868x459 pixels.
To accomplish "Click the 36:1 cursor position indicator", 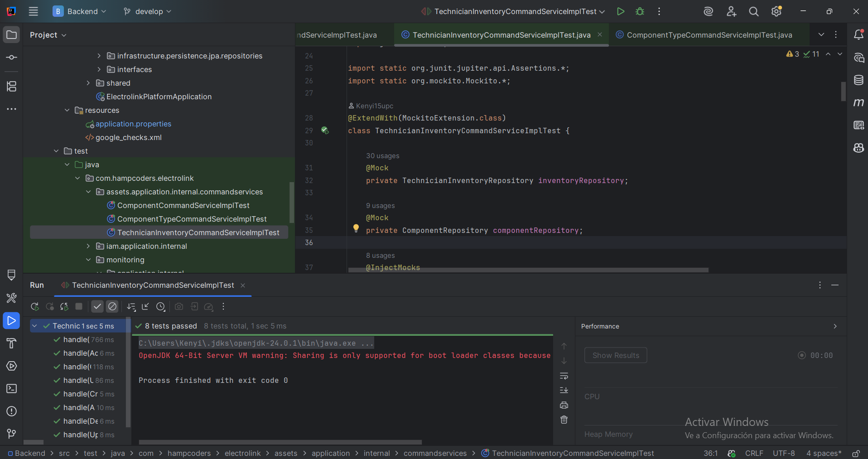I will [x=711, y=454].
